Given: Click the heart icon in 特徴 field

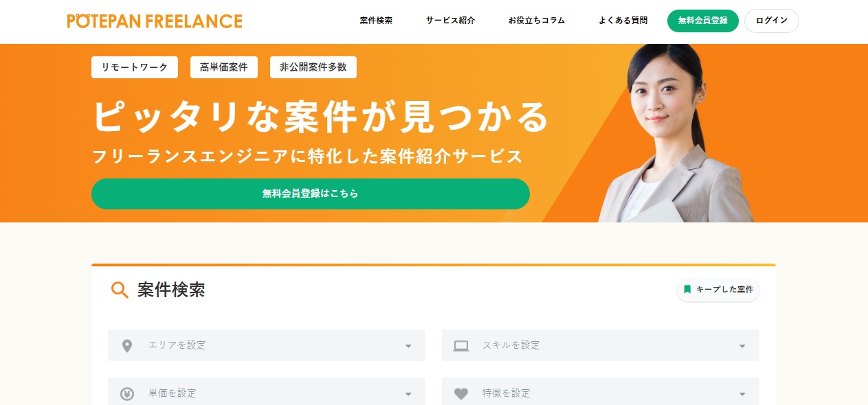Looking at the screenshot, I should (460, 394).
